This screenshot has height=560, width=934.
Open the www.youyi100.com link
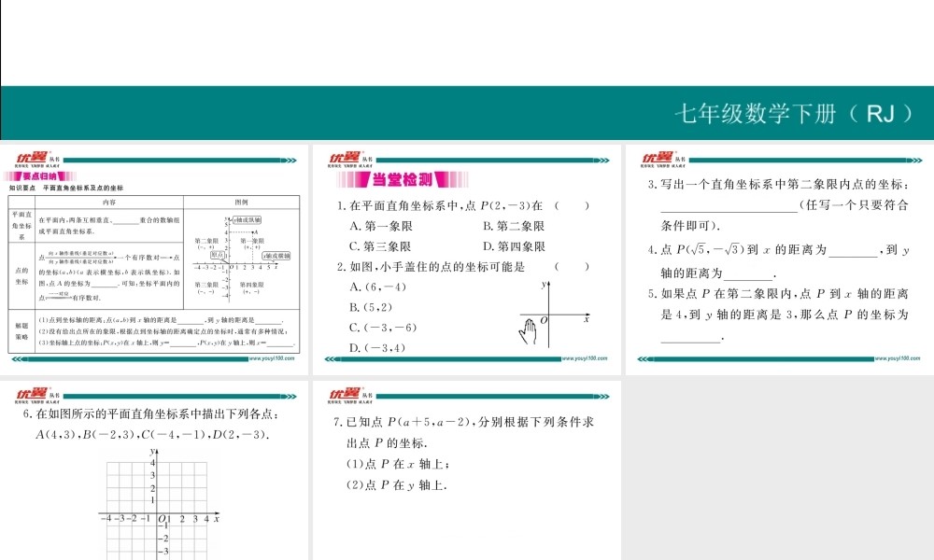(271, 357)
